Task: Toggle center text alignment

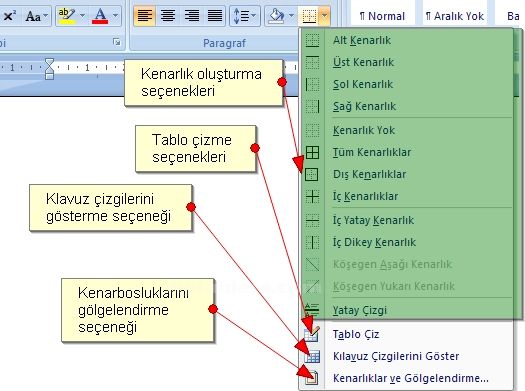Action: click(x=168, y=16)
